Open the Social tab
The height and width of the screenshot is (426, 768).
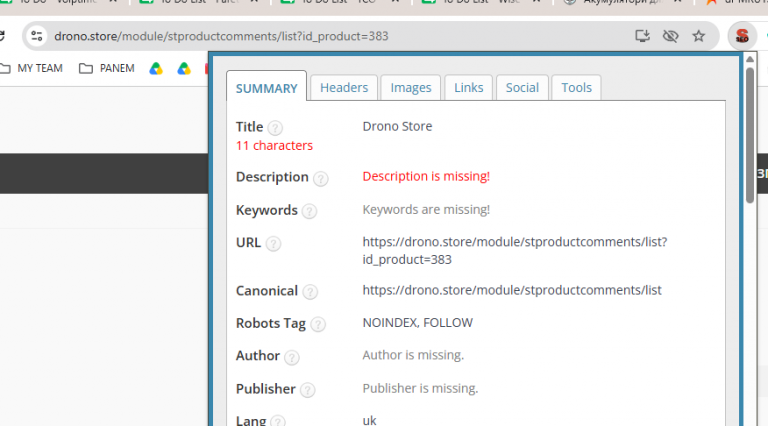(522, 88)
